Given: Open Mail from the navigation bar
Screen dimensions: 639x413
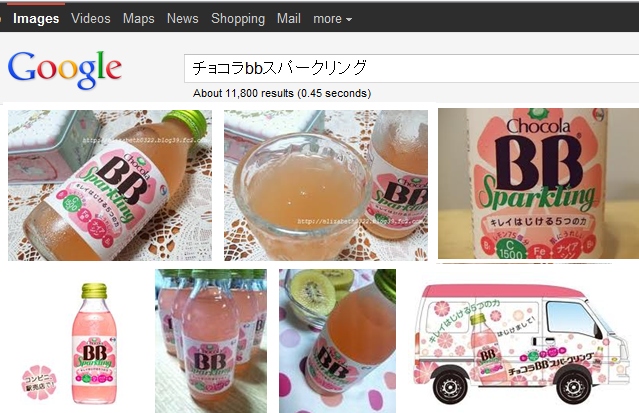Looking at the screenshot, I should (289, 18).
